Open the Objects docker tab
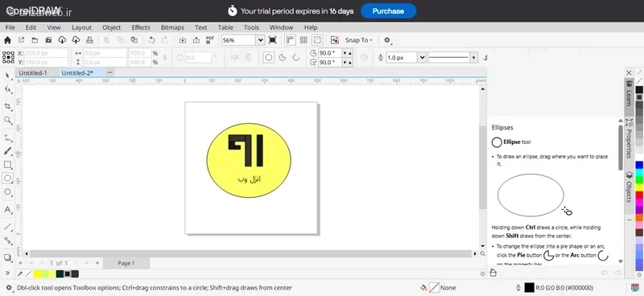The image size is (644, 296). coord(629,187)
